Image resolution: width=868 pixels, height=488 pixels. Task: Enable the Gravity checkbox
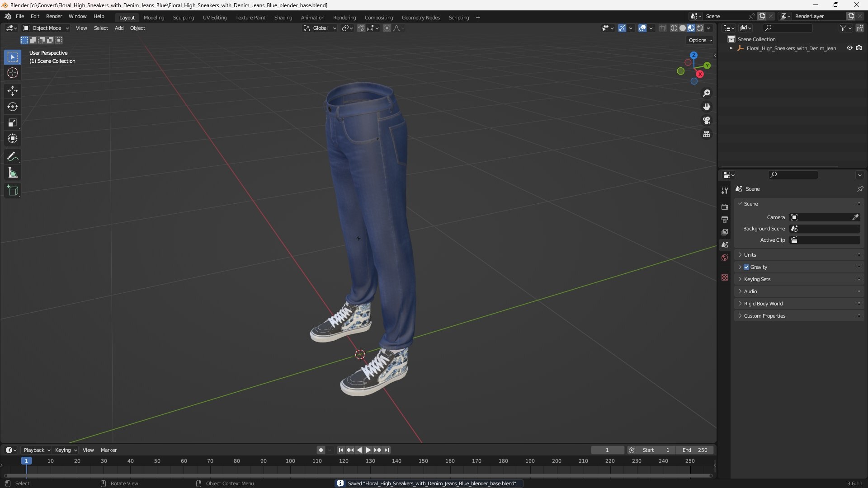746,267
